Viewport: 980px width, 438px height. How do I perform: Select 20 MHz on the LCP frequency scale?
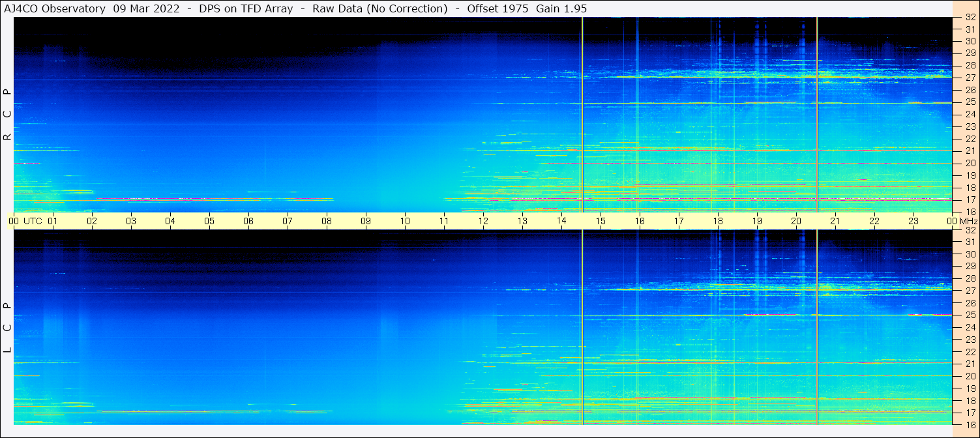click(970, 376)
